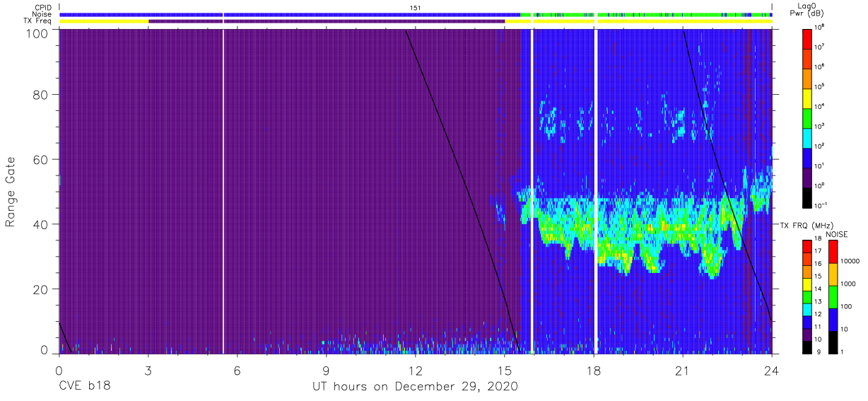
Task: Select the green segment of NOISE colorbar
Action: click(x=833, y=297)
